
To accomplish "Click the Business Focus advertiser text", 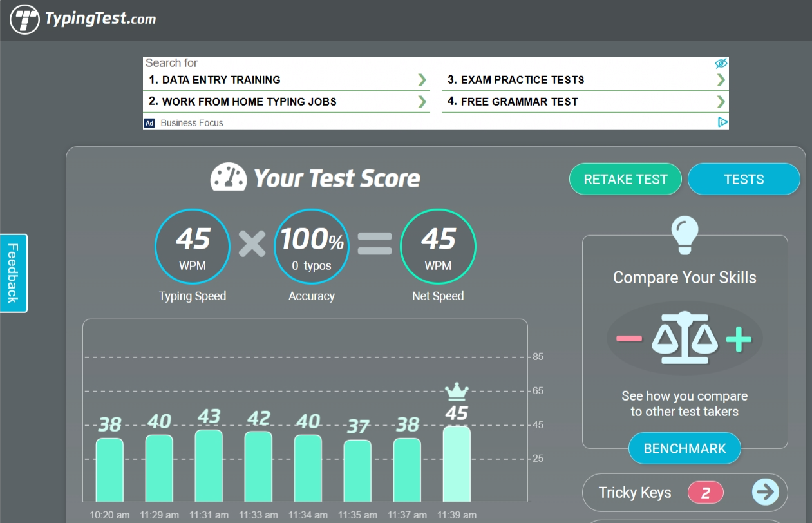I will point(192,123).
